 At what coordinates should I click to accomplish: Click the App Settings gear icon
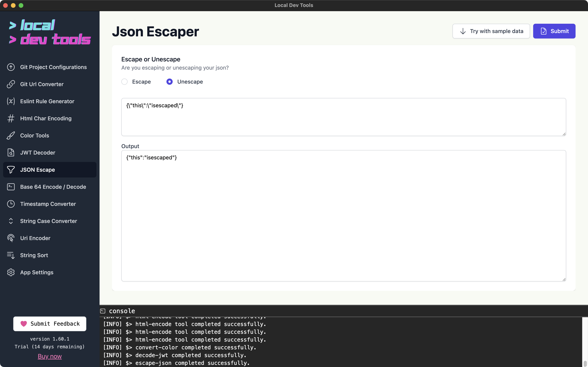tap(11, 272)
